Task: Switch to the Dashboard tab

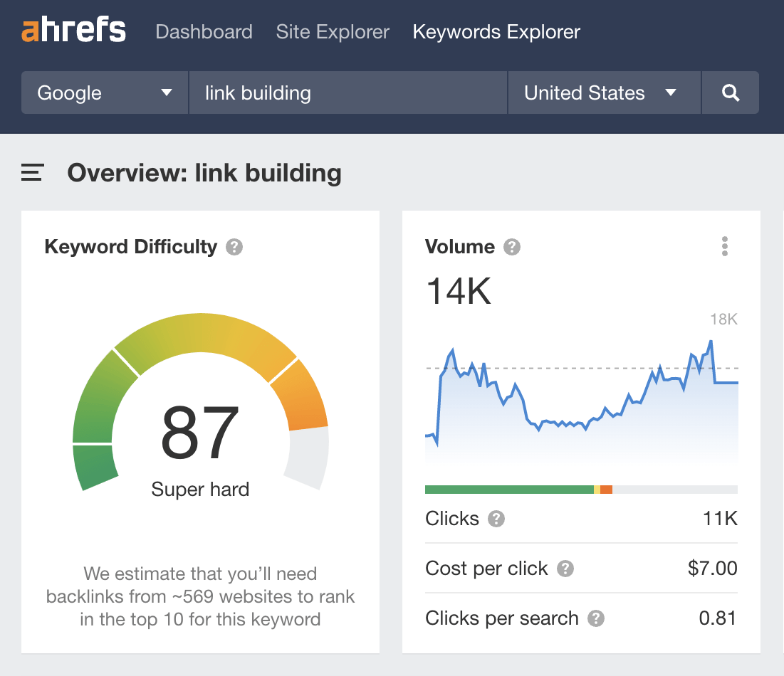Action: coord(204,32)
